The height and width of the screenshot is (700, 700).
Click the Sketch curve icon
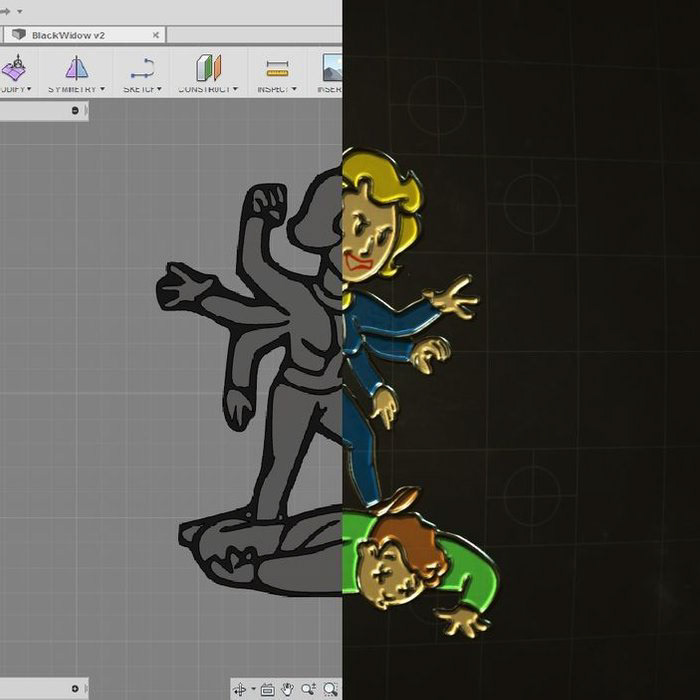coord(143,68)
